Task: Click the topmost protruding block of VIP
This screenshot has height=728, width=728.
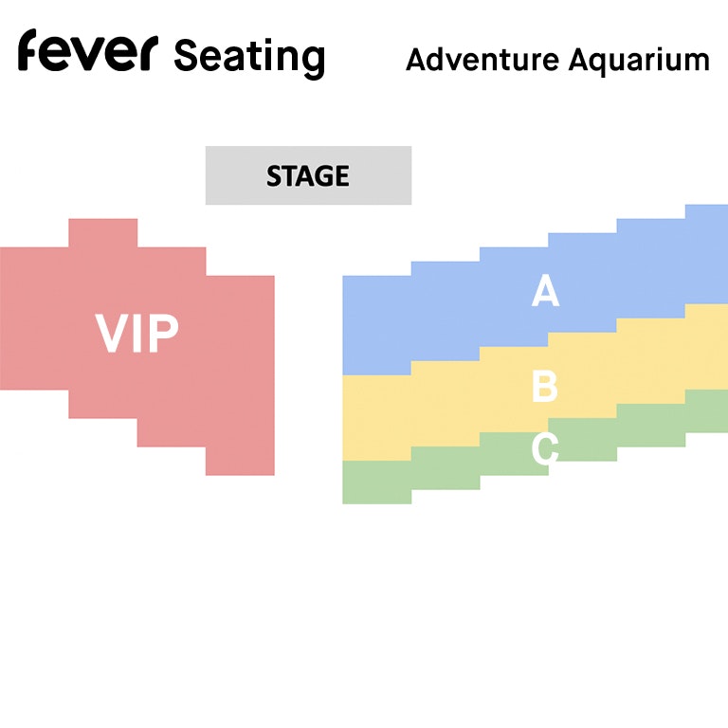Action: click(x=102, y=233)
